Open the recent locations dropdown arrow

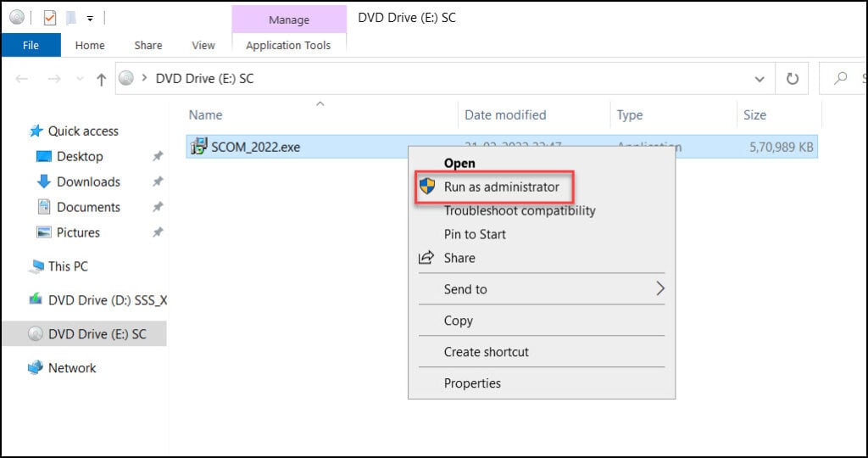[x=80, y=79]
